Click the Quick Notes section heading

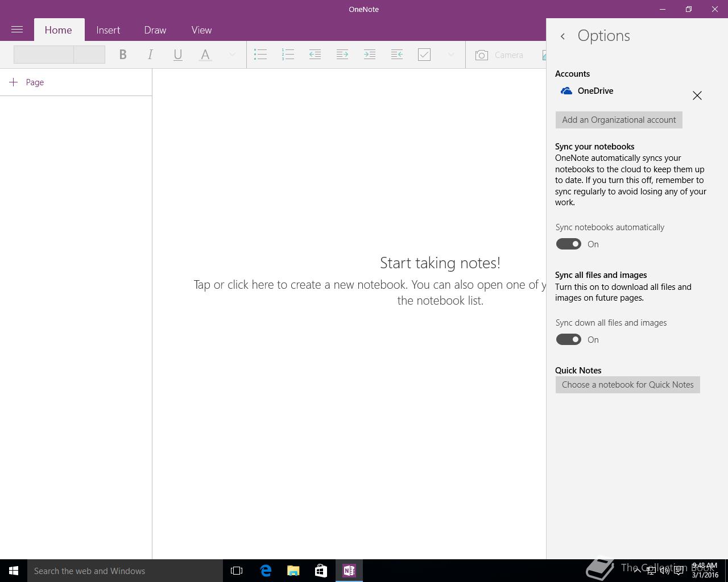578,371
